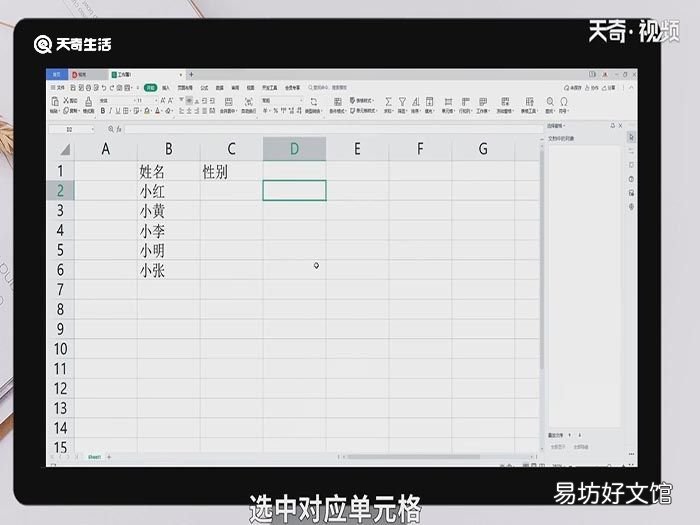Expand the Table Style dropdown
This screenshot has width=700, height=525.
coord(362,100)
